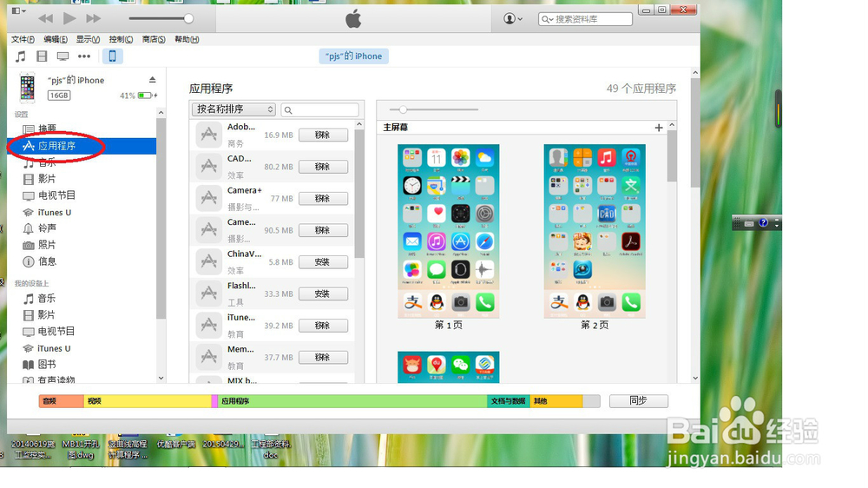The image size is (868, 488).
Task: Open the 控制 menu
Action: (x=121, y=39)
